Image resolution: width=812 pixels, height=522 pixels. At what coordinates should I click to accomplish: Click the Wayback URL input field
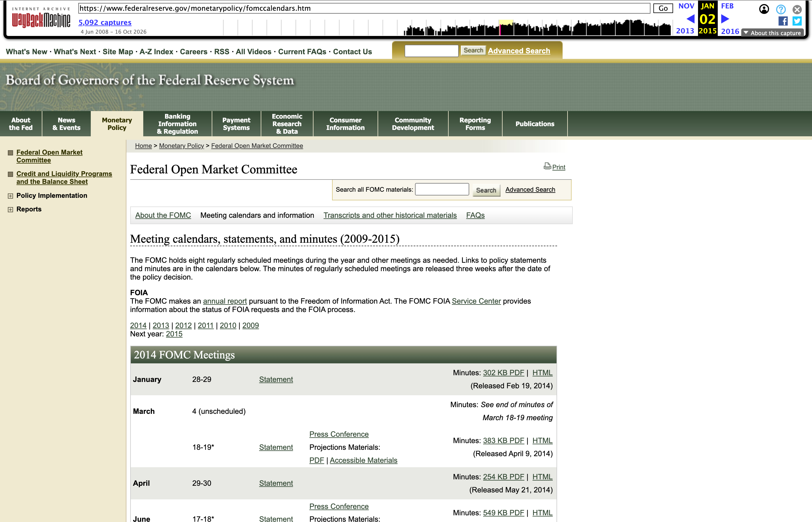pos(364,8)
